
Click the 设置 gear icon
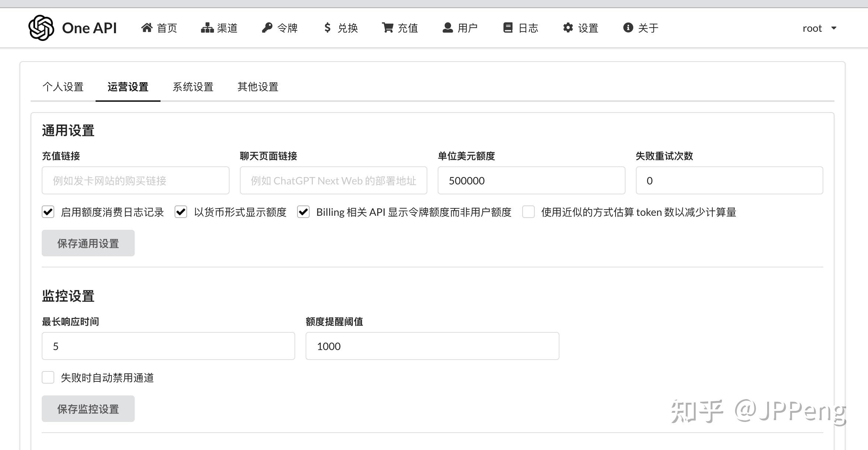pos(568,27)
